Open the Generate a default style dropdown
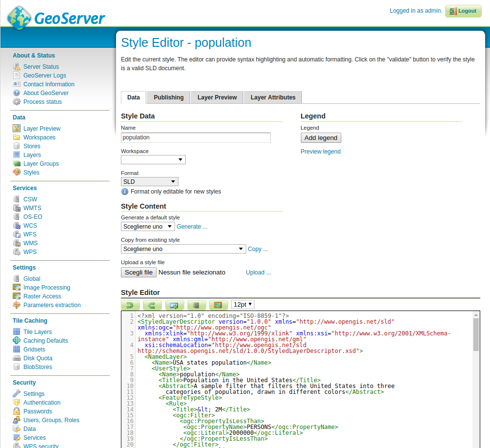Viewport: 490px width, 448px height. tap(148, 227)
